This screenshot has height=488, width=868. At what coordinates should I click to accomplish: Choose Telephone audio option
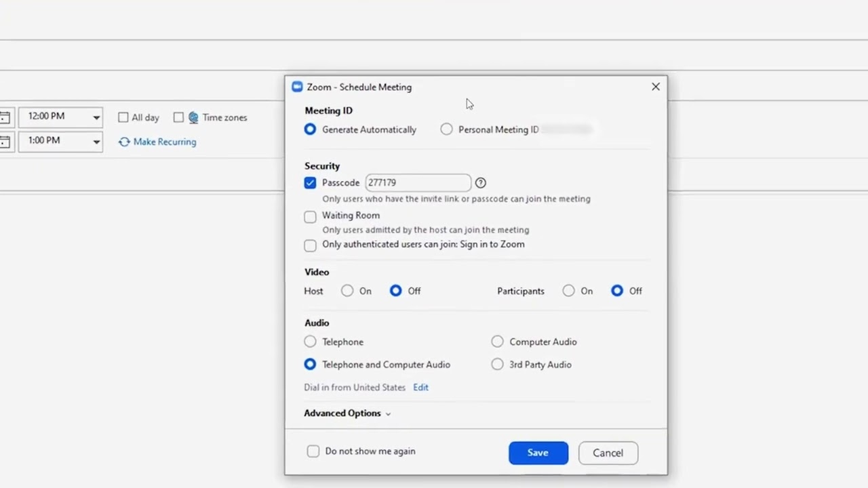pyautogui.click(x=310, y=342)
